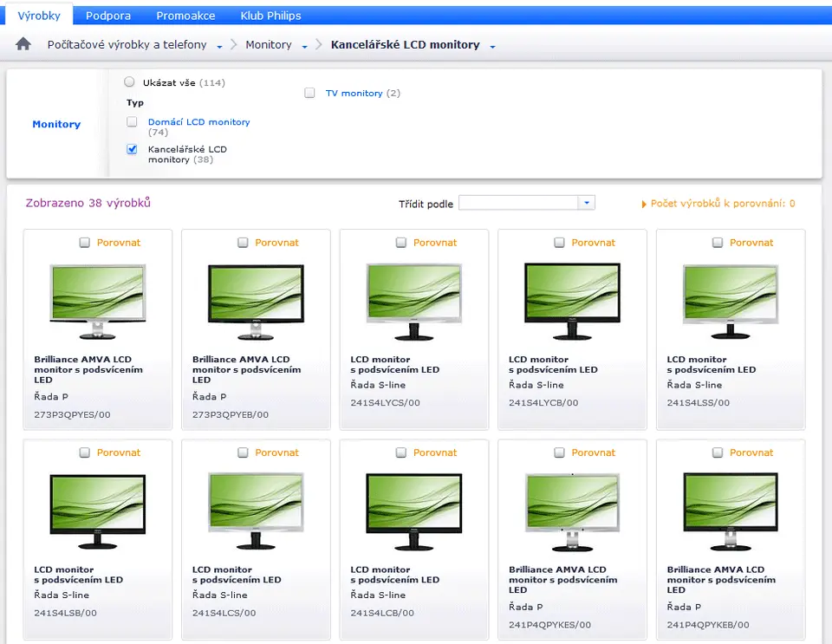Open 241P4QPYKEB/00 monitor image
The image size is (832, 644).
coord(730,511)
